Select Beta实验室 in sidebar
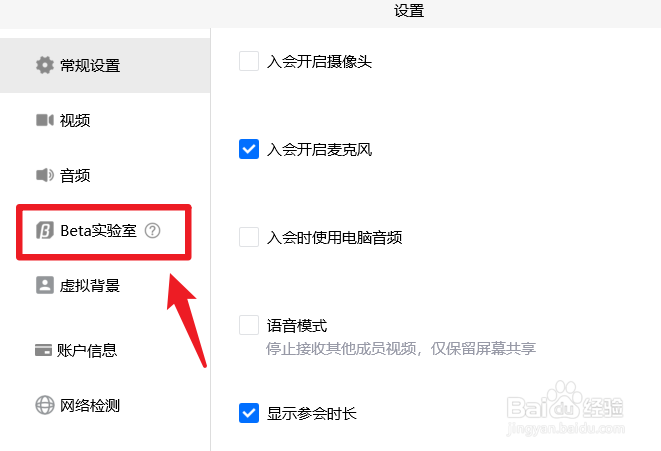The width and height of the screenshot is (661, 451). [x=105, y=231]
